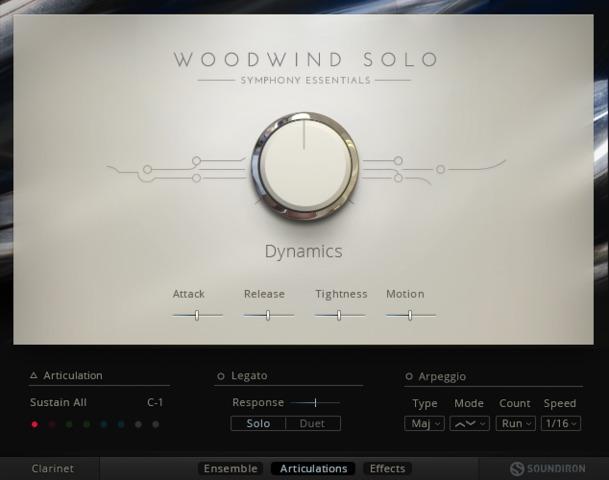Select the second green articulation dot

[87, 424]
